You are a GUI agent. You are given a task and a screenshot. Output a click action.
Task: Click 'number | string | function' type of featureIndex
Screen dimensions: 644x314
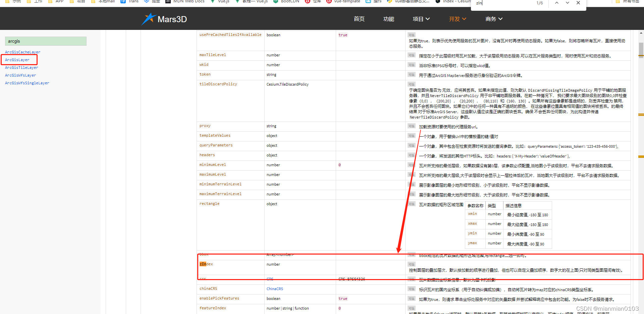tap(287, 308)
